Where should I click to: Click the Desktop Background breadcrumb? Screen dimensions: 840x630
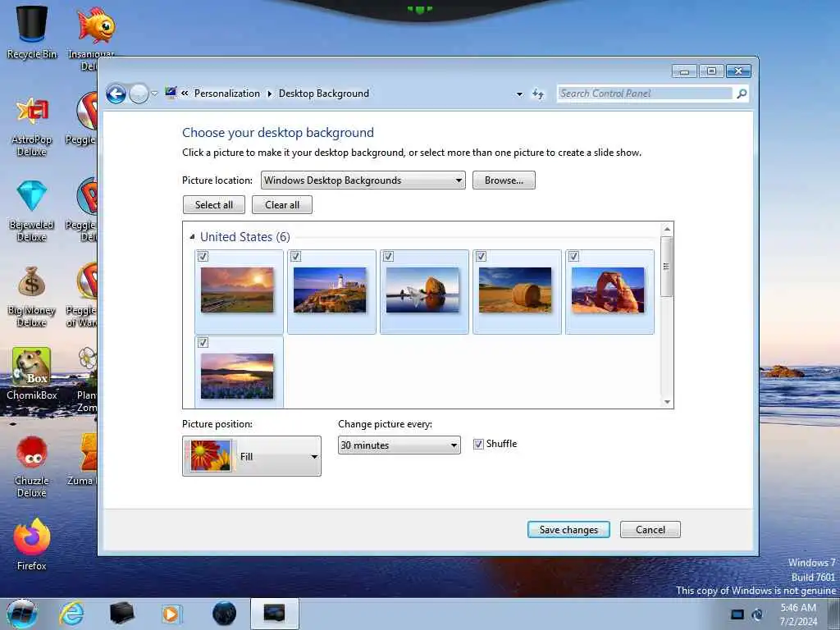click(323, 94)
